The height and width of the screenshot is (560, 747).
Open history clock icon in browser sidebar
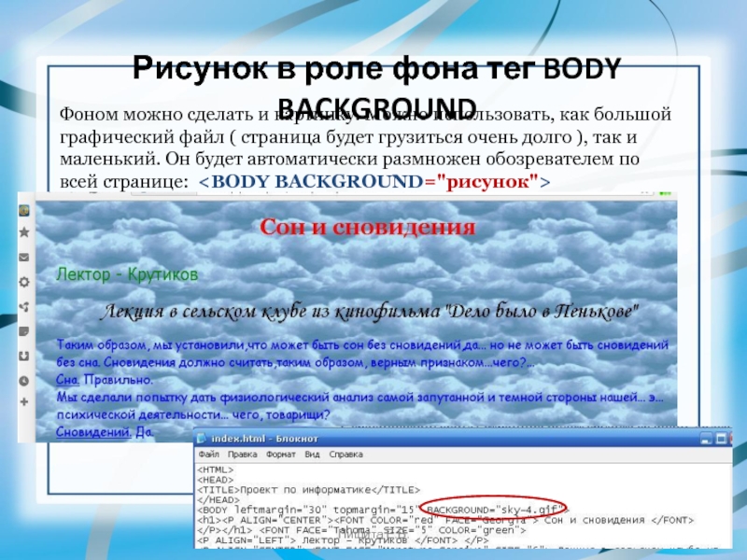coord(24,381)
